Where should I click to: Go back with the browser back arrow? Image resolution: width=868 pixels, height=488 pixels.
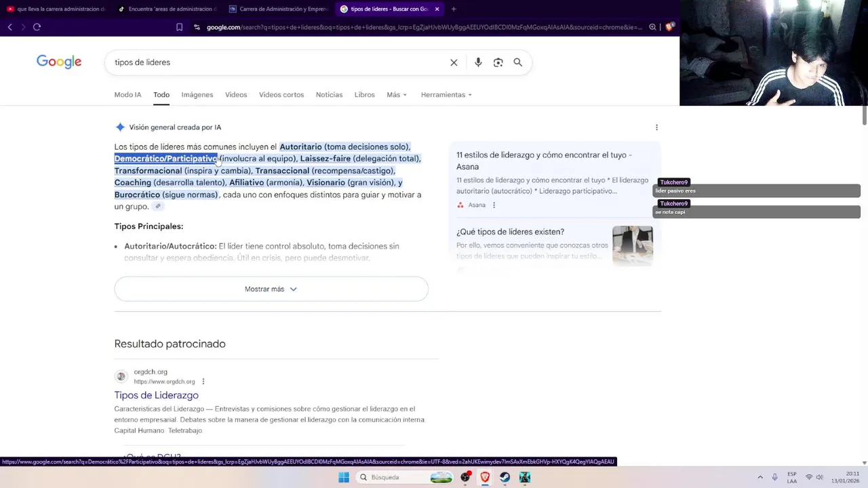(9, 27)
